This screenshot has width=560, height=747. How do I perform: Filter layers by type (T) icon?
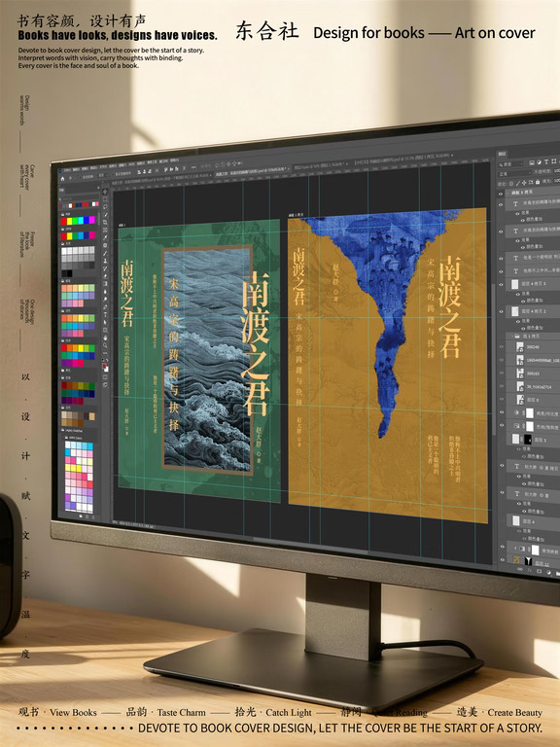tap(546, 161)
